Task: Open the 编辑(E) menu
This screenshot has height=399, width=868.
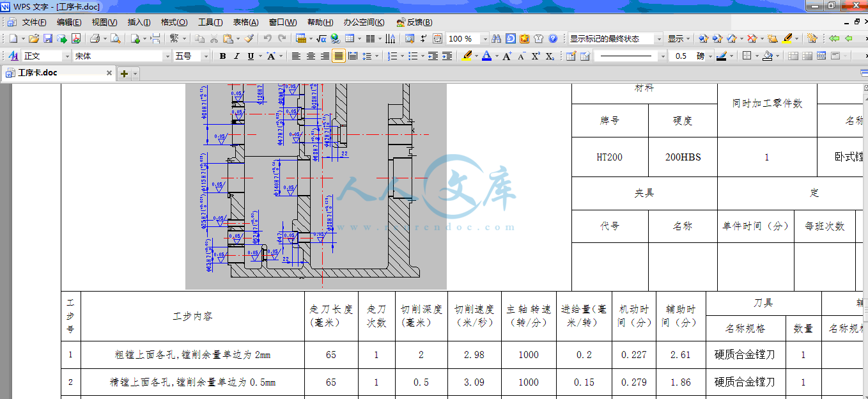Action: (69, 22)
